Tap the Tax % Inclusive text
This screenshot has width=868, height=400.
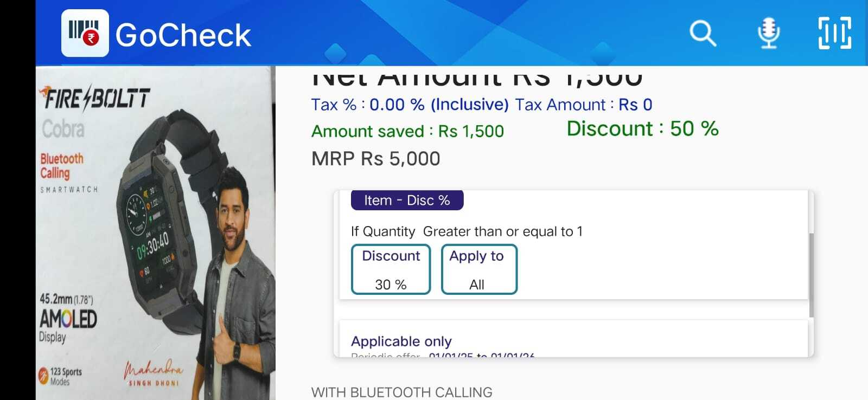[x=410, y=104]
